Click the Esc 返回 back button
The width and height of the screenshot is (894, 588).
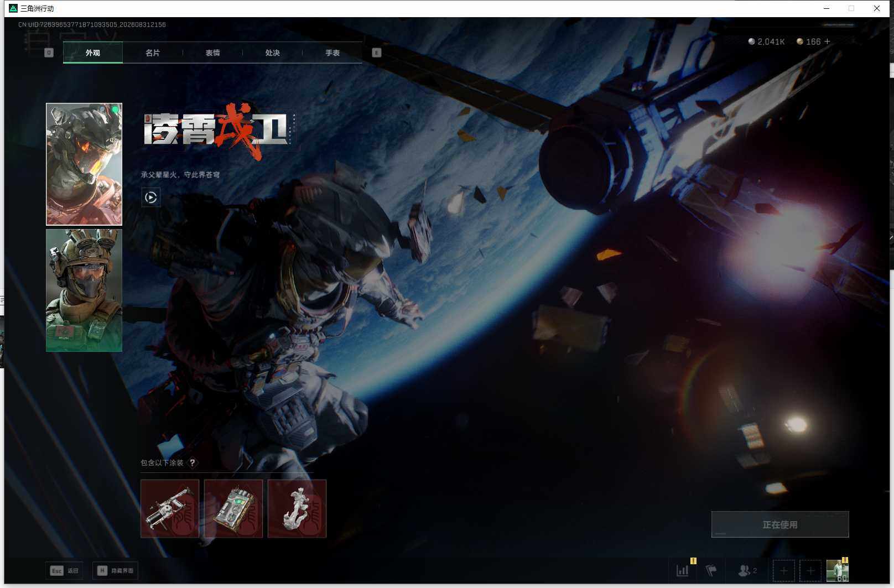pos(64,570)
